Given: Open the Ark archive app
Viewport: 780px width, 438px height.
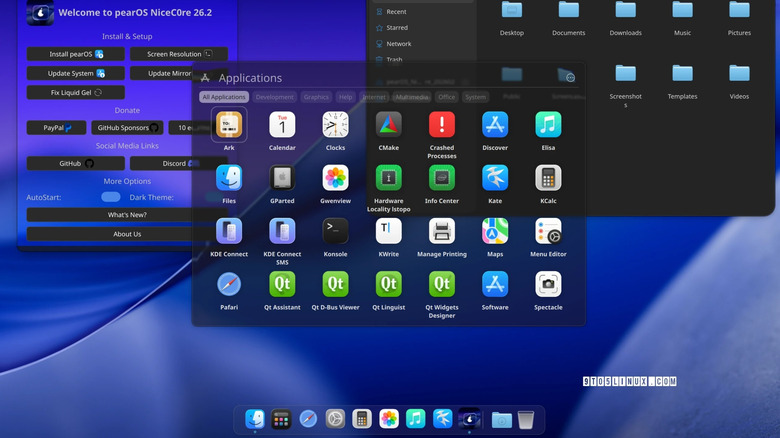Looking at the screenshot, I should 229,125.
